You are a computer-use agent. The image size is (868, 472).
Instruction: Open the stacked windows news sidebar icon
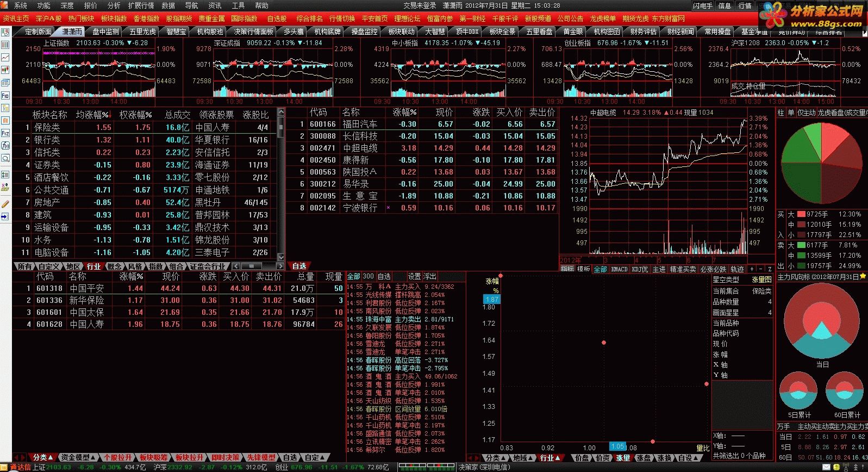(5, 83)
